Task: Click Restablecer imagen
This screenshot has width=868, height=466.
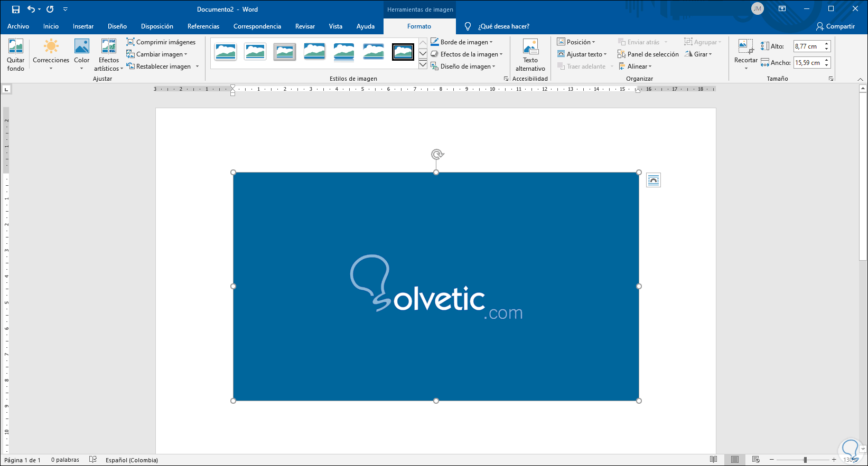Action: pos(158,66)
